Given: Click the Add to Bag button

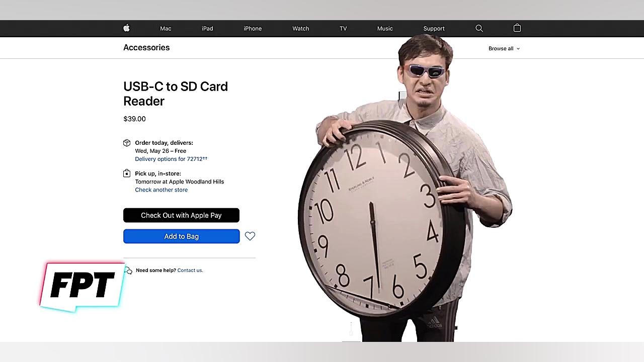Looking at the screenshot, I should (181, 236).
